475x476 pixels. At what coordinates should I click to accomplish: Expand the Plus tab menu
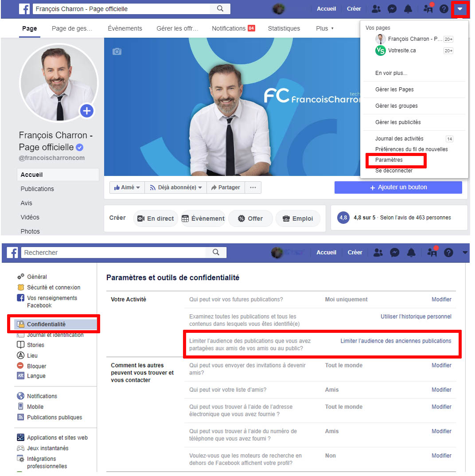pos(324,28)
